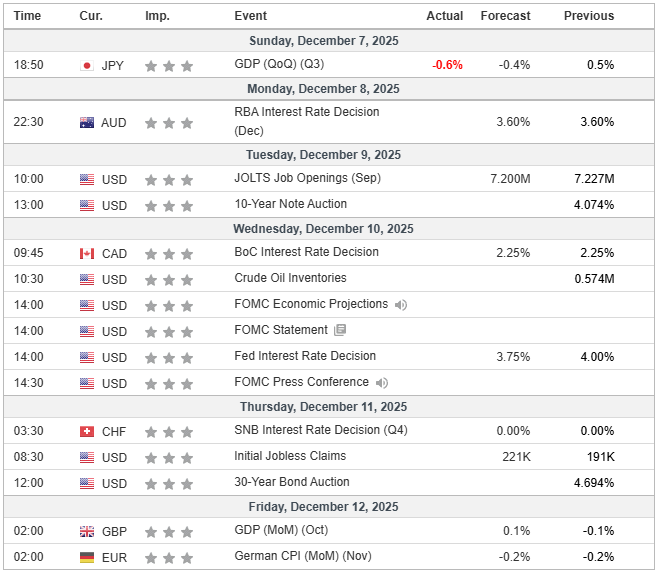Open the GDP (QoQ) (Q3) event
This screenshot has width=658, height=573.
(x=279, y=64)
